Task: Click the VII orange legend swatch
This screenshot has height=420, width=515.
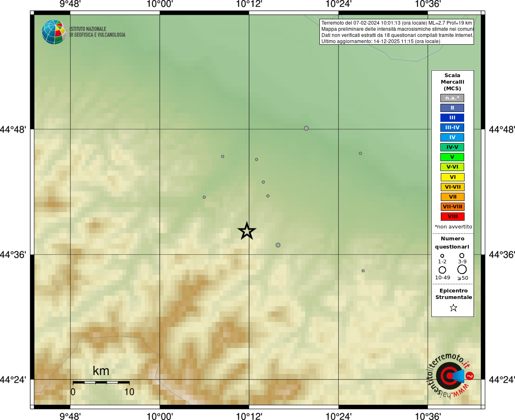Action: (x=452, y=197)
